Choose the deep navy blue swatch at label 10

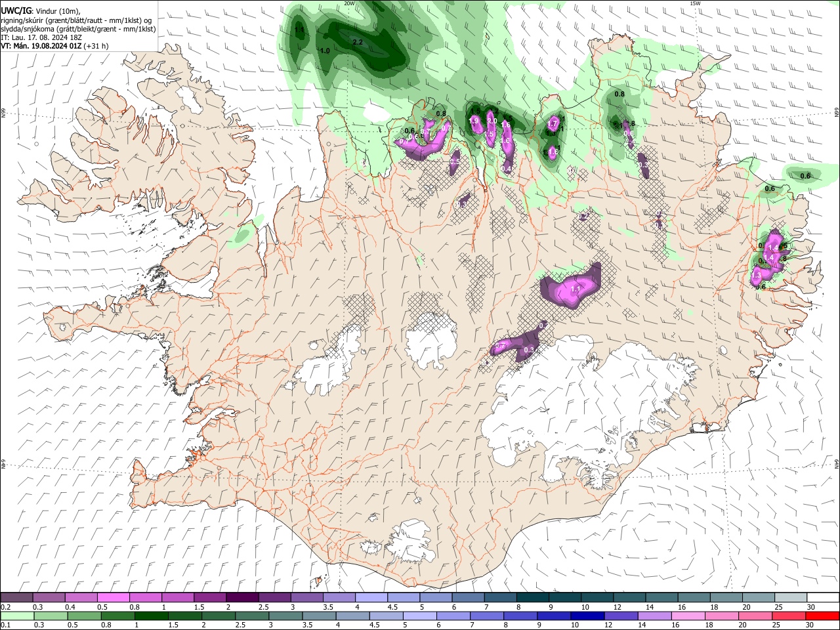(587, 616)
